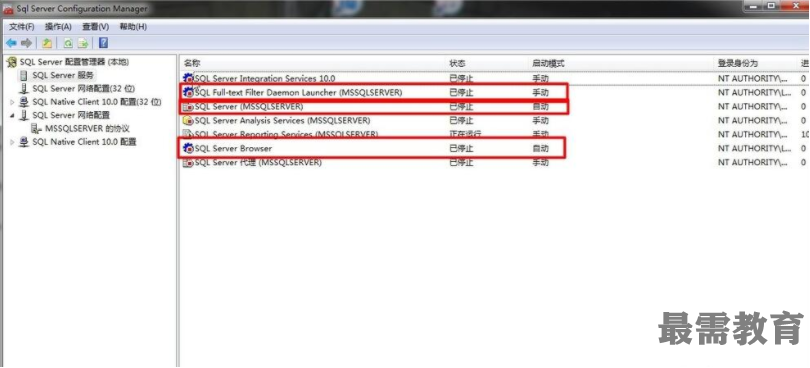
Task: Click the SQL Server (MSSQLSERVER) service icon
Action: point(189,106)
